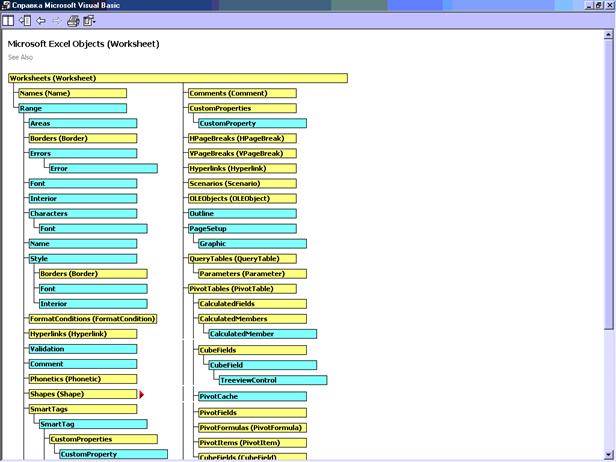Open PivotItems (PivotItem)

tap(253, 443)
